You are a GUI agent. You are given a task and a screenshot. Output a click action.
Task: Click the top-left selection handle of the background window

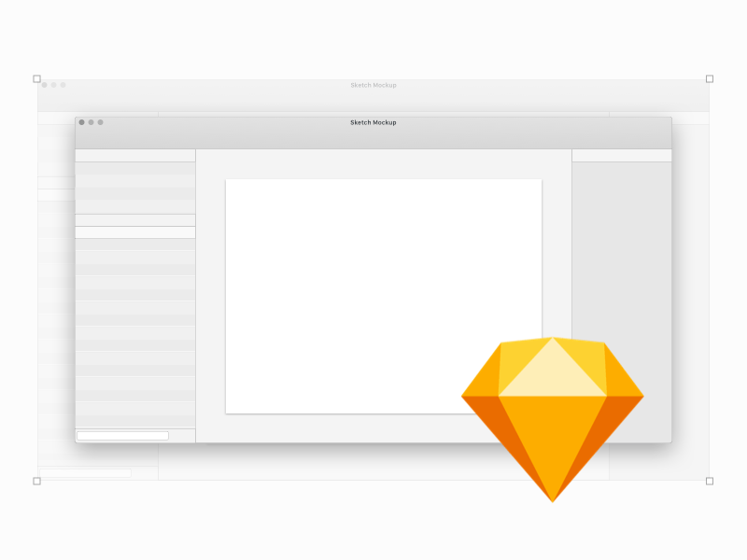37,77
